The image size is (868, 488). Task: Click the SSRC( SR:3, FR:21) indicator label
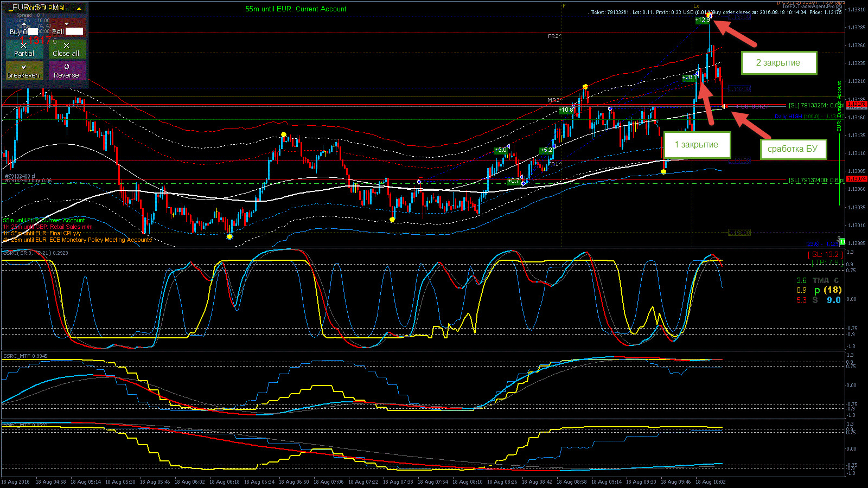coord(35,253)
